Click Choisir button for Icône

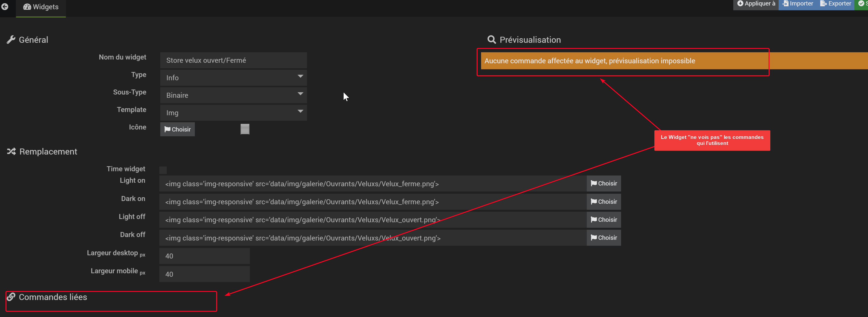[x=177, y=129]
